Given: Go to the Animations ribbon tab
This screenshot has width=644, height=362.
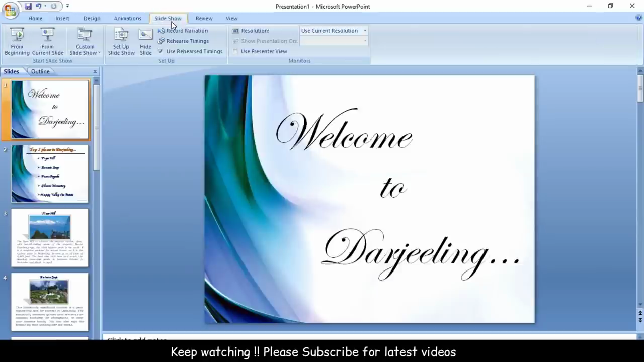Looking at the screenshot, I should pyautogui.click(x=127, y=18).
